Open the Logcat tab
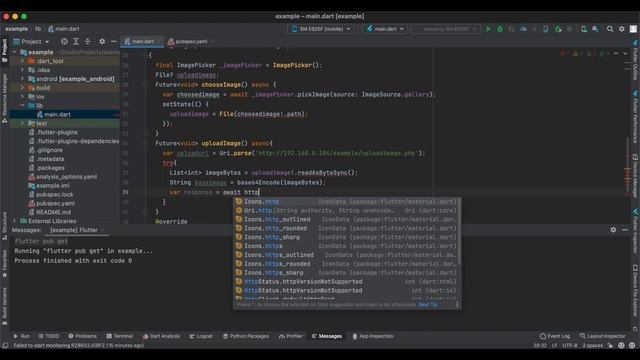Screen dimensions: 640x360 (201, 336)
